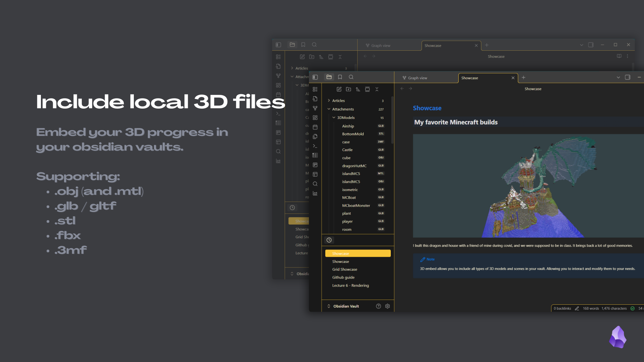Click auto-reveal current file icon in front window
This screenshot has width=644, height=362.
pos(367,89)
